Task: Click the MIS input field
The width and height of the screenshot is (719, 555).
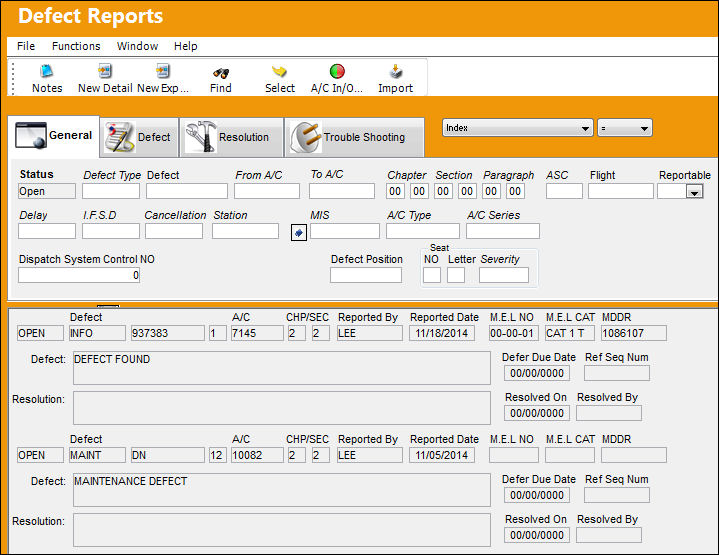Action: pos(345,231)
